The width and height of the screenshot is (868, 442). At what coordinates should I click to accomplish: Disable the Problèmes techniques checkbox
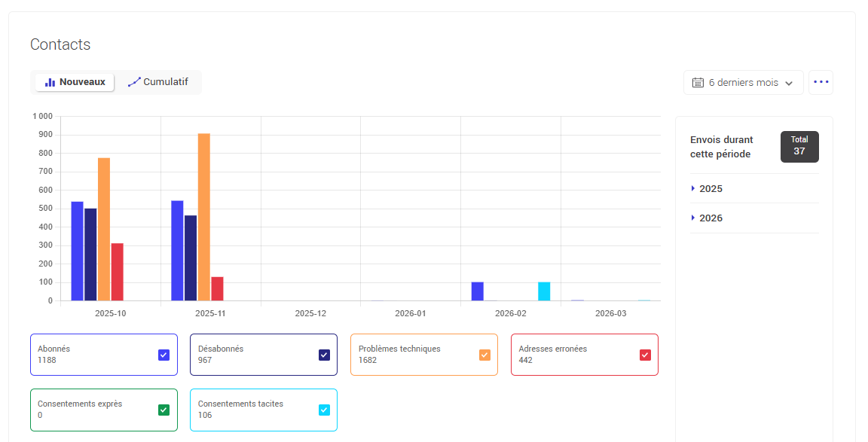pyautogui.click(x=484, y=355)
